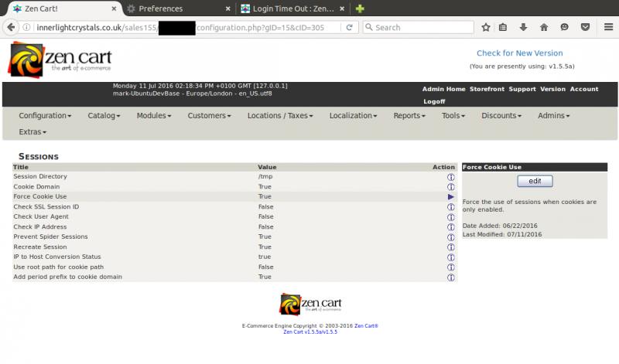
Task: Bookmark this page with the star icon
Action: click(486, 27)
